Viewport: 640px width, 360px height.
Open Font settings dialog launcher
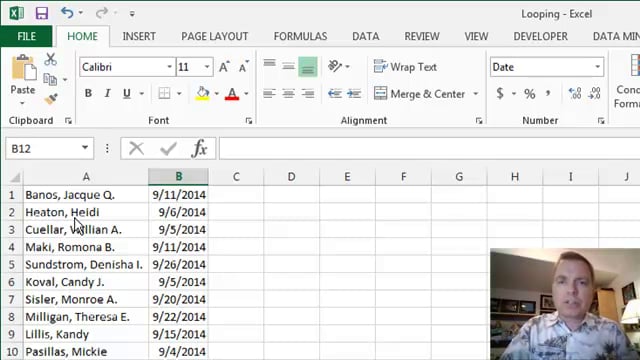(249, 121)
